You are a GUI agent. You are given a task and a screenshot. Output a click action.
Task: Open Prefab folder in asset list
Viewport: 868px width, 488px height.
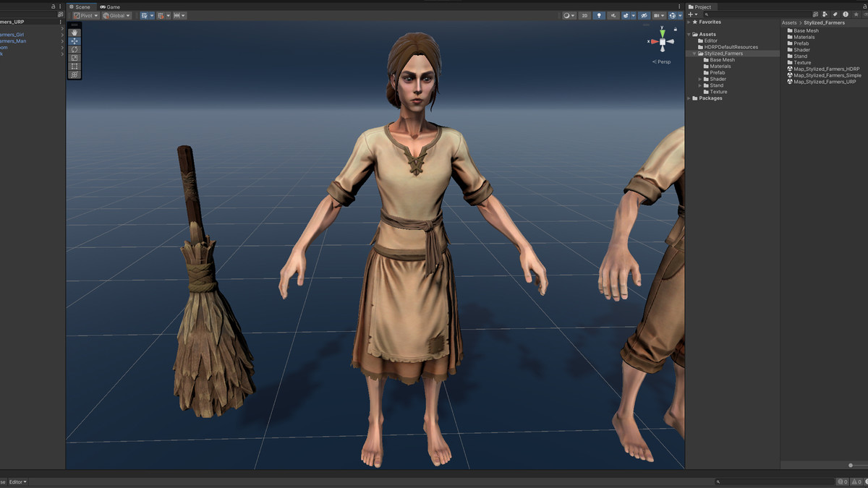(798, 43)
